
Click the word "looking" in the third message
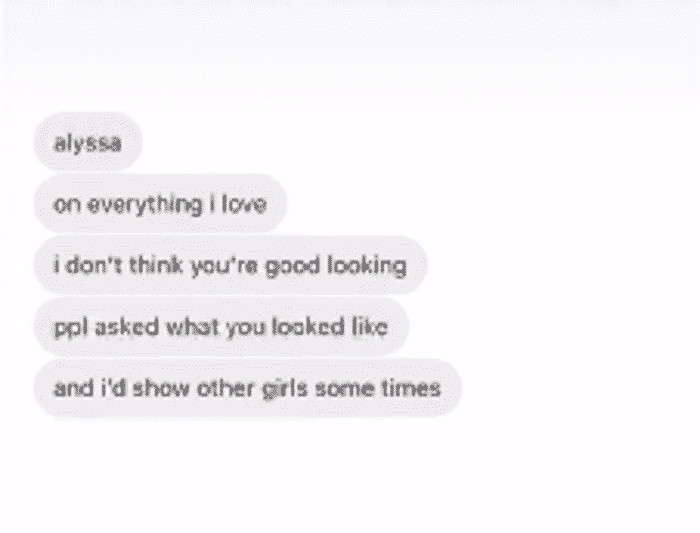coord(370,266)
